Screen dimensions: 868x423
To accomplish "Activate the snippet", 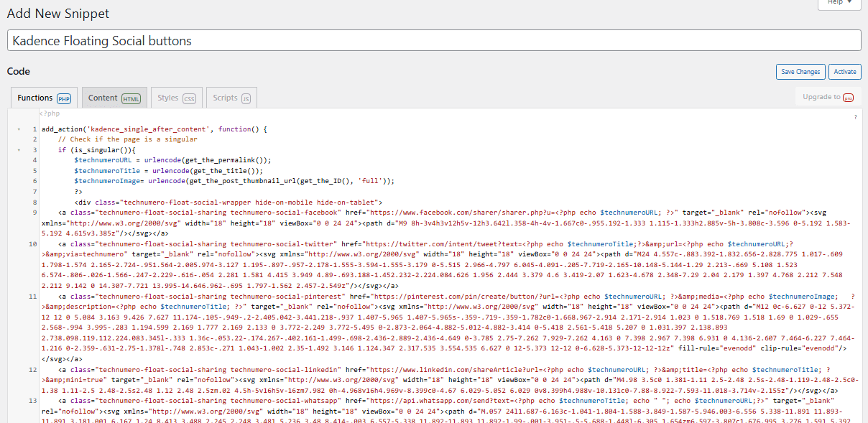I will 844,72.
